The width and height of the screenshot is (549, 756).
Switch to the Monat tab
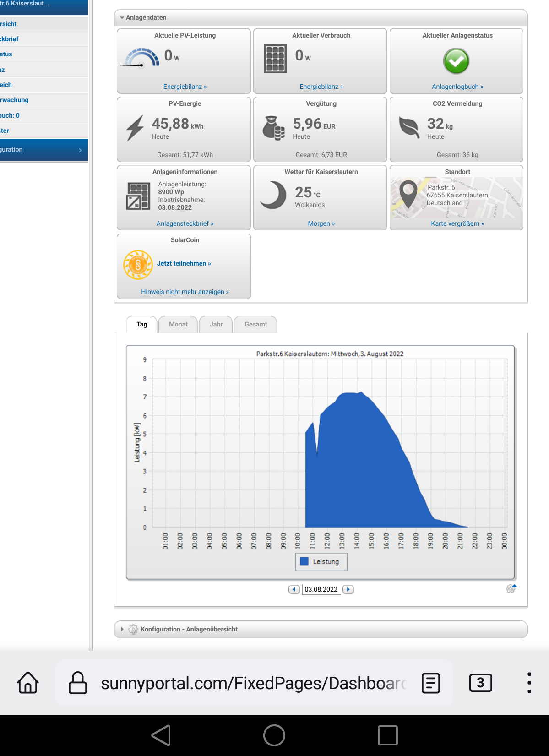coord(178,324)
